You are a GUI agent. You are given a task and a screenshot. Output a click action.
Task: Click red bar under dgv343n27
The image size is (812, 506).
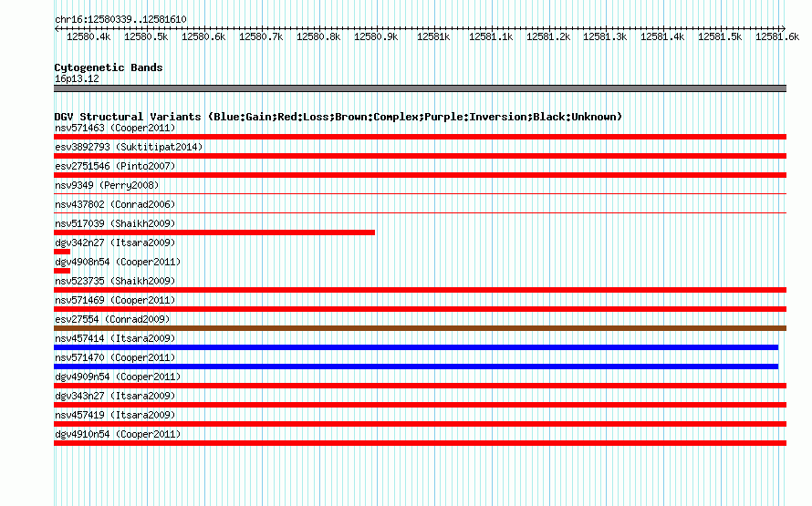(420, 405)
